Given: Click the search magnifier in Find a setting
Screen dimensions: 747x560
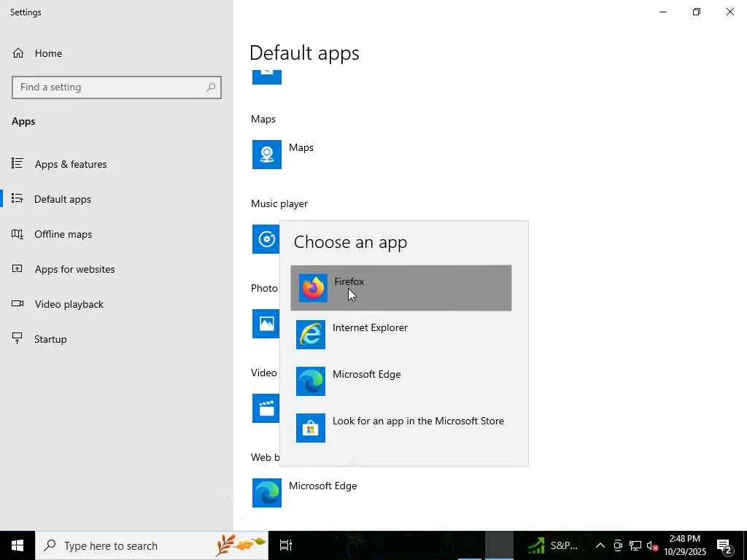Looking at the screenshot, I should coord(211,87).
